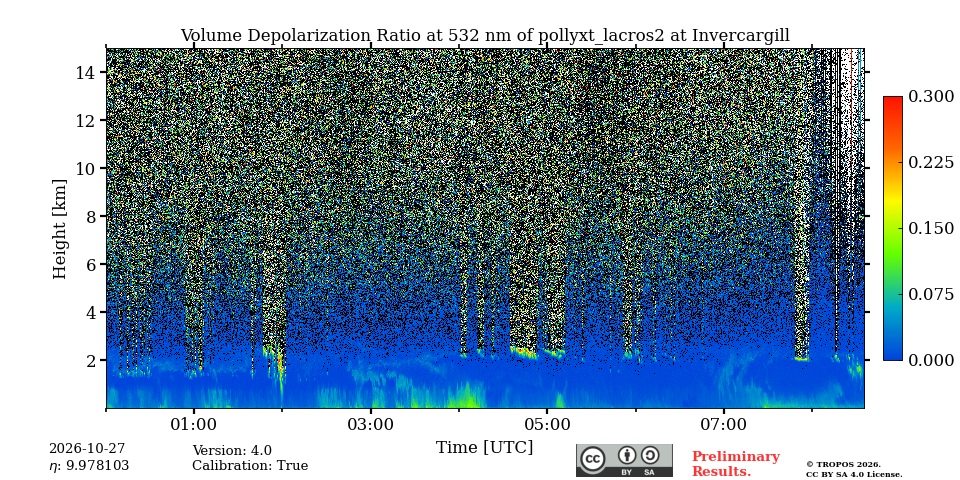Click the height tick label 10
This screenshot has height=480, width=960.
tap(86, 168)
